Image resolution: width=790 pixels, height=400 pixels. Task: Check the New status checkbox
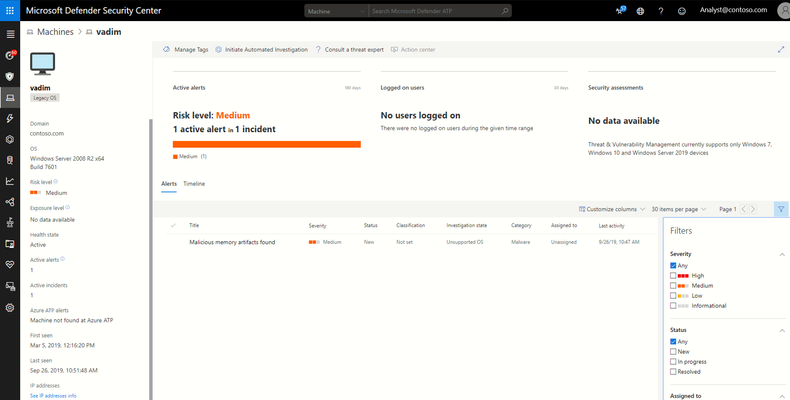pos(673,352)
